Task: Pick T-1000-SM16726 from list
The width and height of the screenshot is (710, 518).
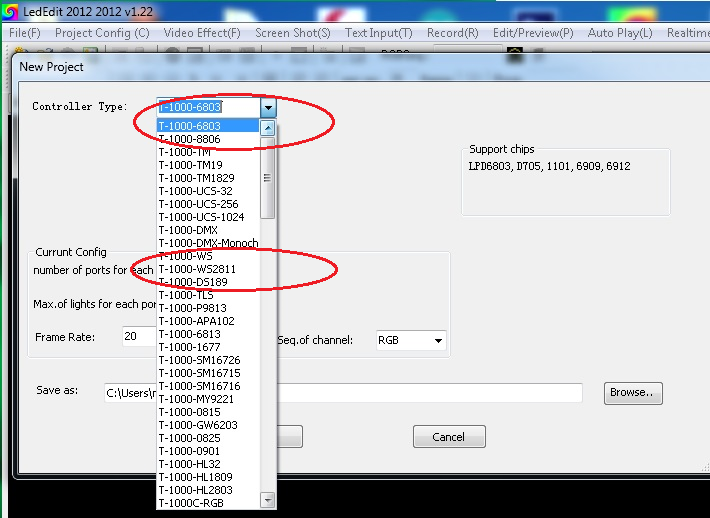Action: point(208,360)
